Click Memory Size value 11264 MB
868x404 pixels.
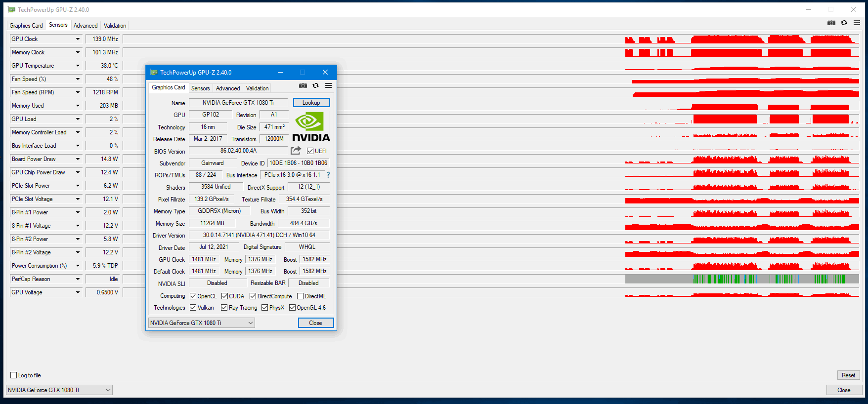[x=213, y=223]
